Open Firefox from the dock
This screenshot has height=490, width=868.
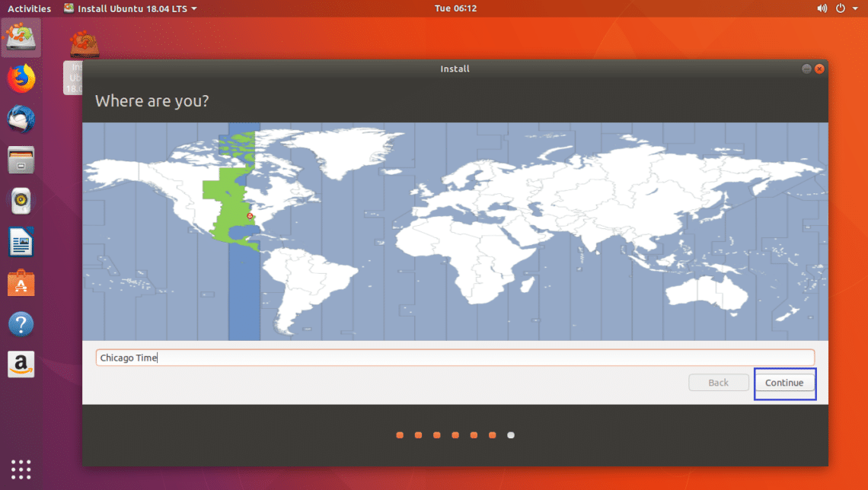click(21, 78)
